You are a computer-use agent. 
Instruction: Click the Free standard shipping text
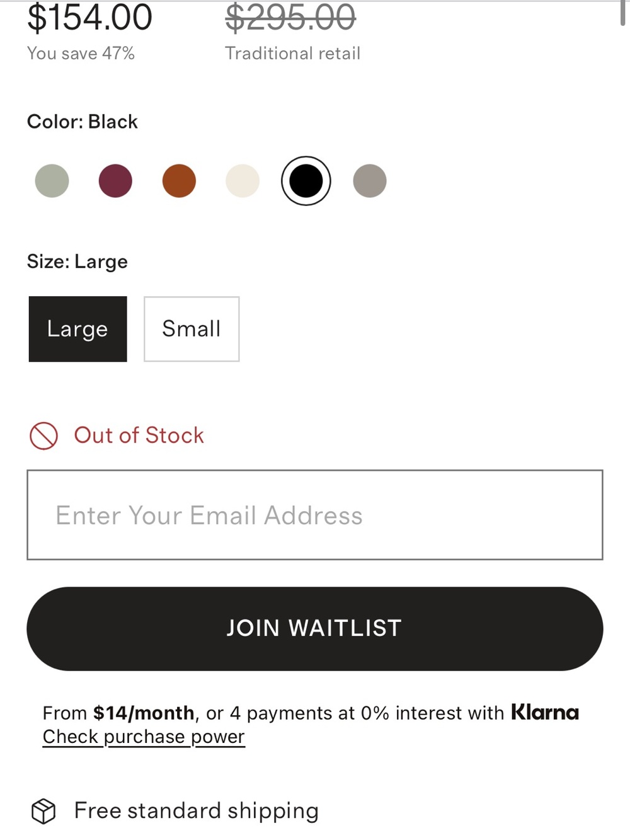197,811
